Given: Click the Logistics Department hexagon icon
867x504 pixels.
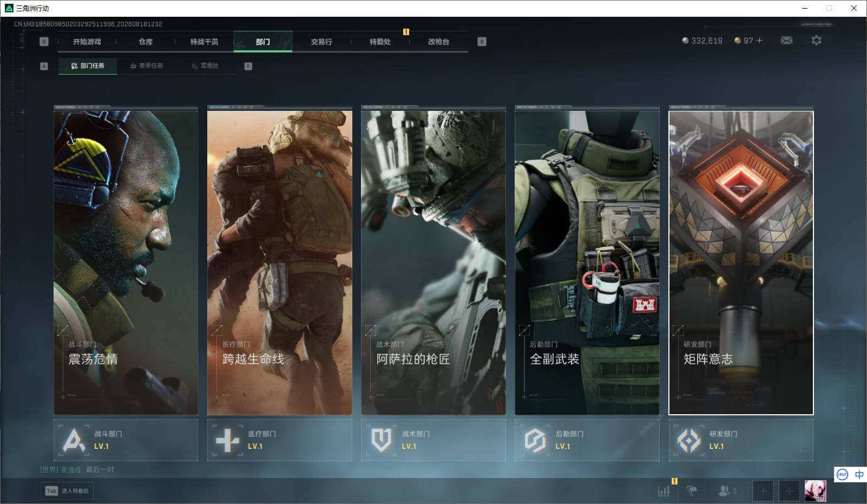Looking at the screenshot, I should (x=535, y=440).
